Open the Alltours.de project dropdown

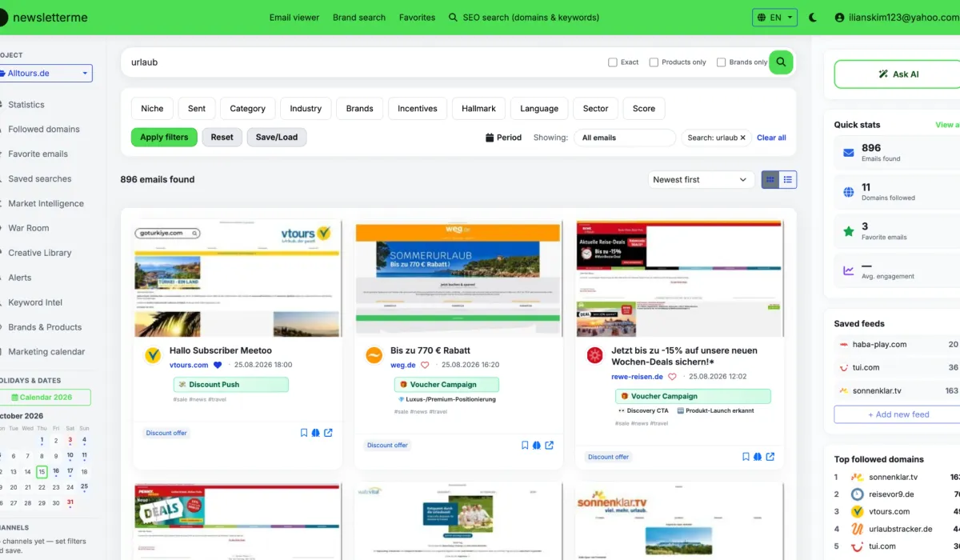pos(46,73)
